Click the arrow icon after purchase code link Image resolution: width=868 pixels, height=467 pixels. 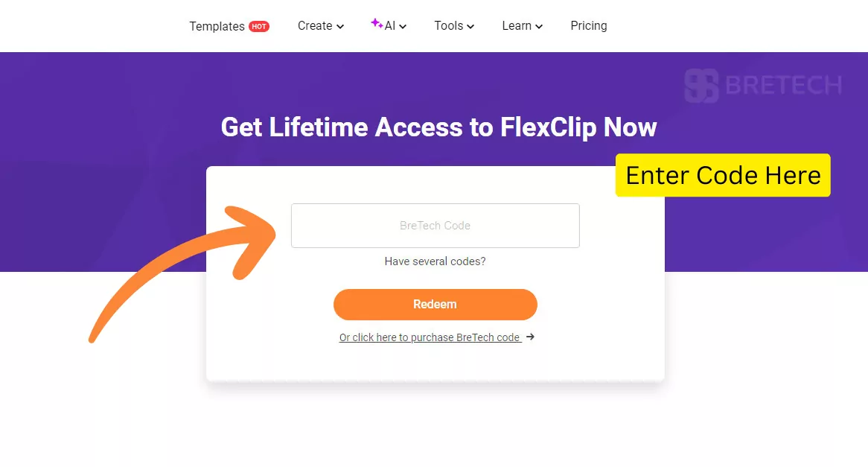(530, 337)
